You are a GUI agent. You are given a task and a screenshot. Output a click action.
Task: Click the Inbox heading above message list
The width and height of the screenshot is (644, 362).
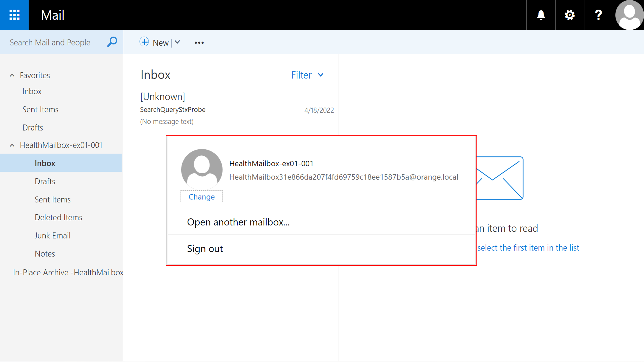click(155, 75)
